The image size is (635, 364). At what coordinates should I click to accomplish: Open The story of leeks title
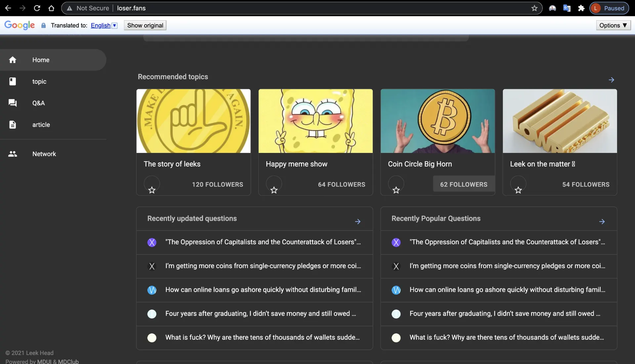click(x=172, y=164)
